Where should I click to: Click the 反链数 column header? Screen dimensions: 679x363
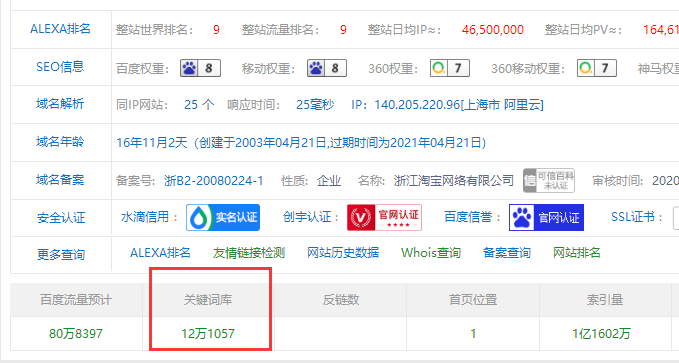coord(341,300)
